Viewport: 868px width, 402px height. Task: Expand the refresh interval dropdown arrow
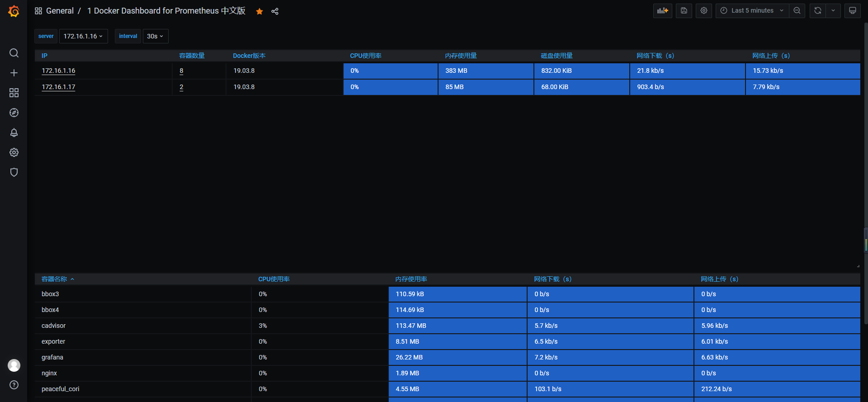833,11
